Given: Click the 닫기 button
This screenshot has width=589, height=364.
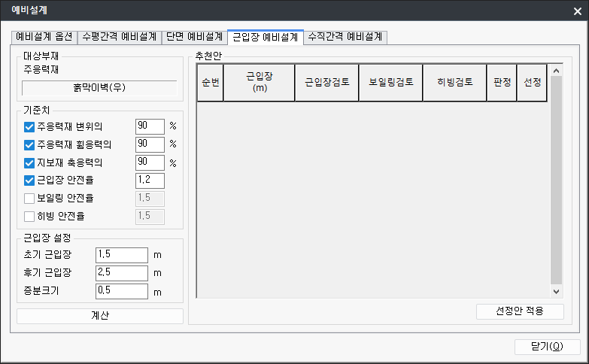Looking at the screenshot, I should click(x=548, y=347).
